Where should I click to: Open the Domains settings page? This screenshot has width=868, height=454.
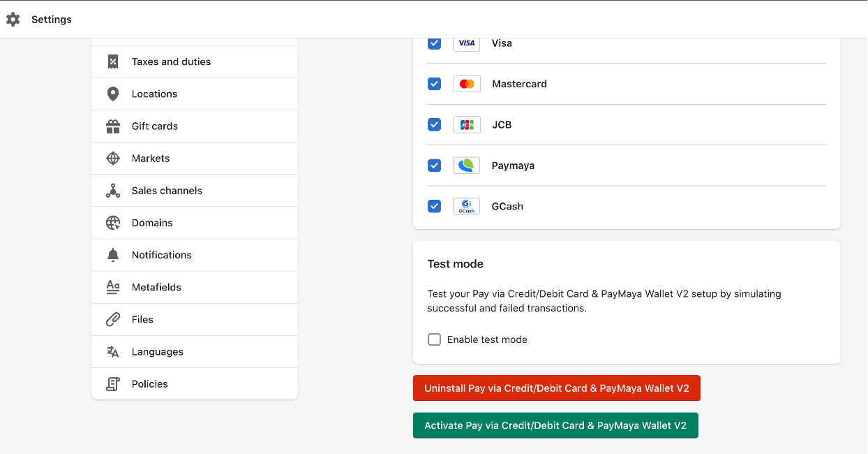[152, 223]
